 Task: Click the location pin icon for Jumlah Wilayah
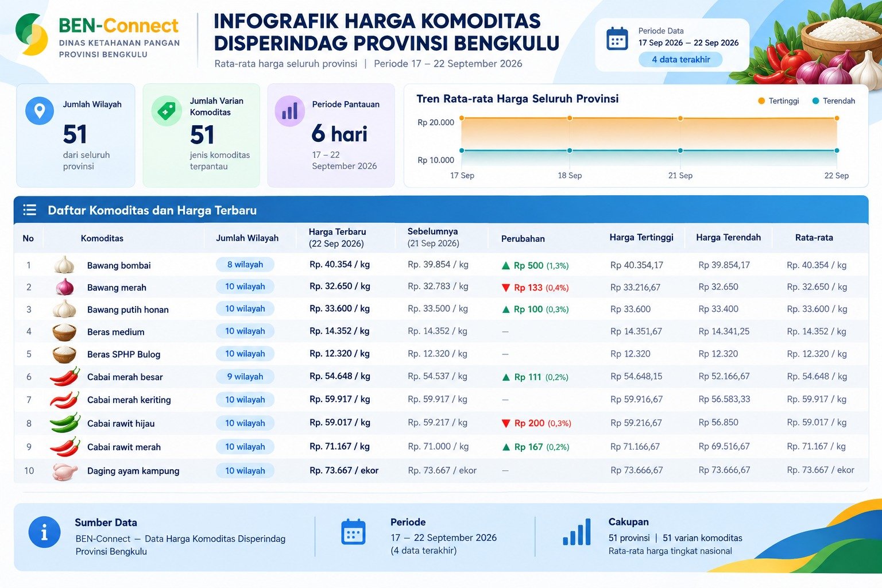click(x=40, y=110)
